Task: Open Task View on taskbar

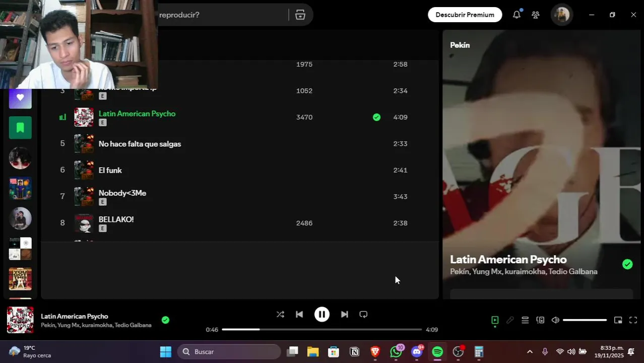Action: 292,352
